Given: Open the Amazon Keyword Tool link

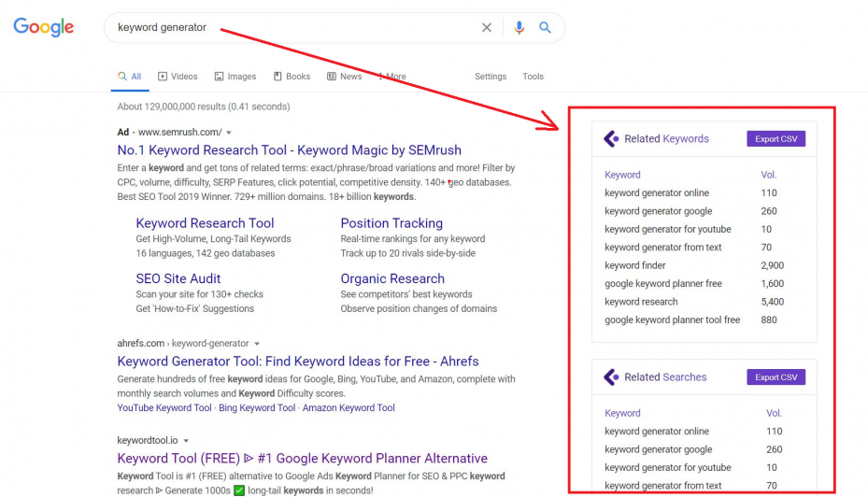Looking at the screenshot, I should point(349,408).
